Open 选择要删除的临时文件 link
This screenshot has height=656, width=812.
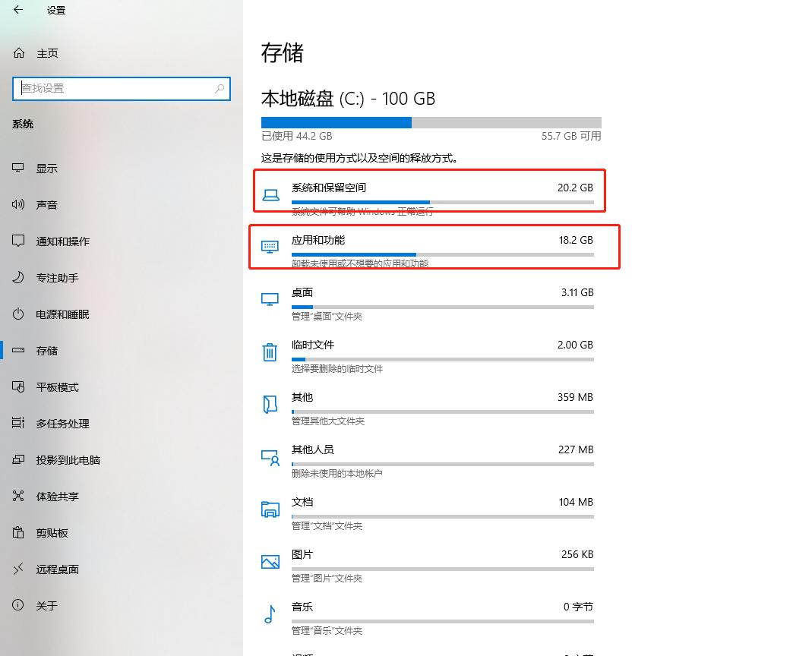pyautogui.click(x=339, y=369)
